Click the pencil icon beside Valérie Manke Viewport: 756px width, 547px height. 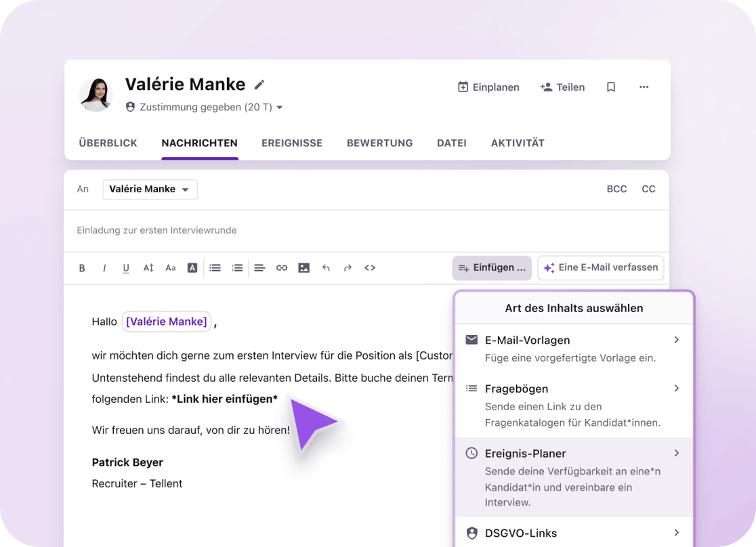click(x=259, y=85)
